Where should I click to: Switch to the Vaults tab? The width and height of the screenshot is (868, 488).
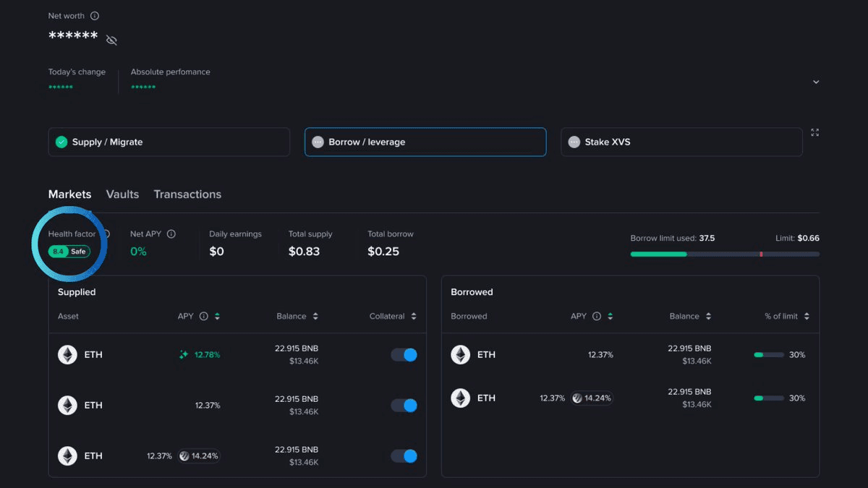(122, 194)
